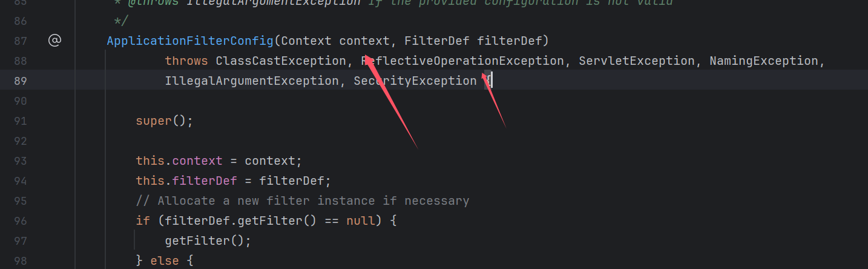868x269 pixels.
Task: Click the ServletException identifier
Action: pos(637,61)
